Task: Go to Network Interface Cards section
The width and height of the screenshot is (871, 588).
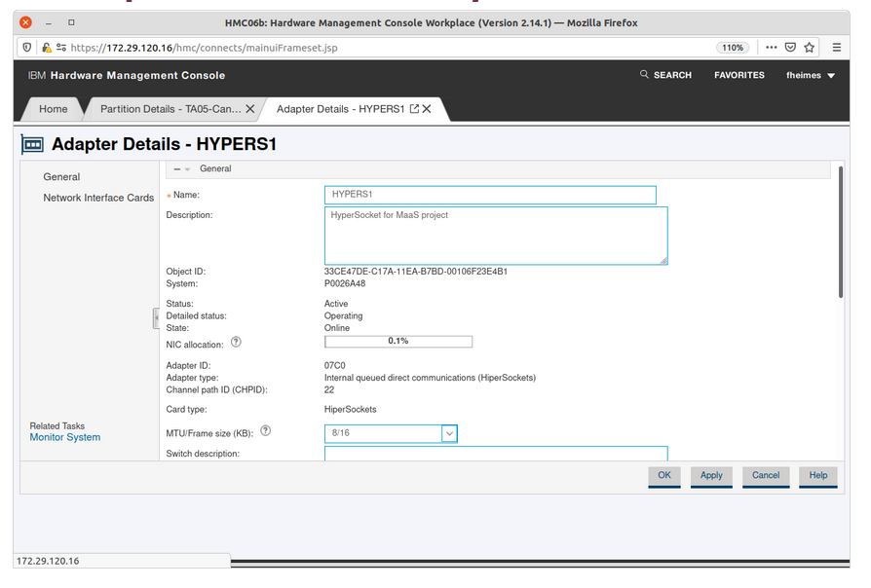Action: pos(98,198)
